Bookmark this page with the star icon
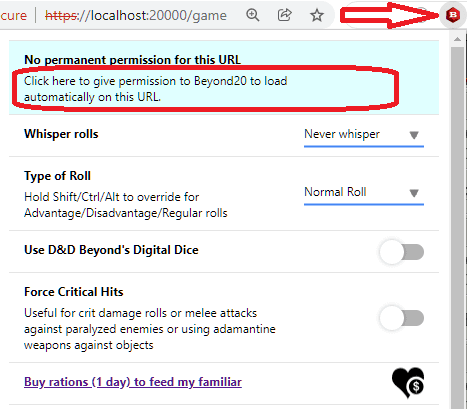 (316, 15)
